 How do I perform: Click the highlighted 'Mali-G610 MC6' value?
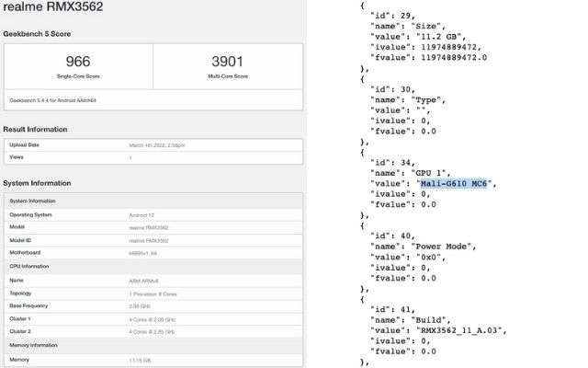(x=454, y=184)
